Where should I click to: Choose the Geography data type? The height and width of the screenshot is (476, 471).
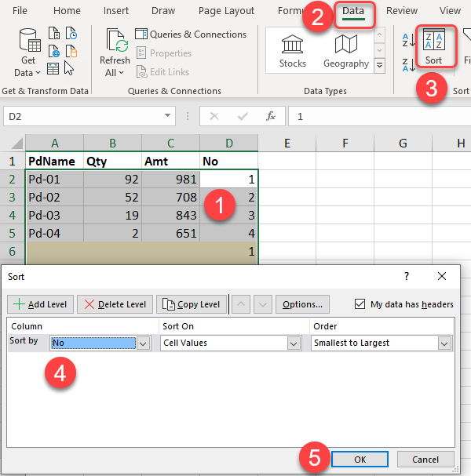(345, 50)
